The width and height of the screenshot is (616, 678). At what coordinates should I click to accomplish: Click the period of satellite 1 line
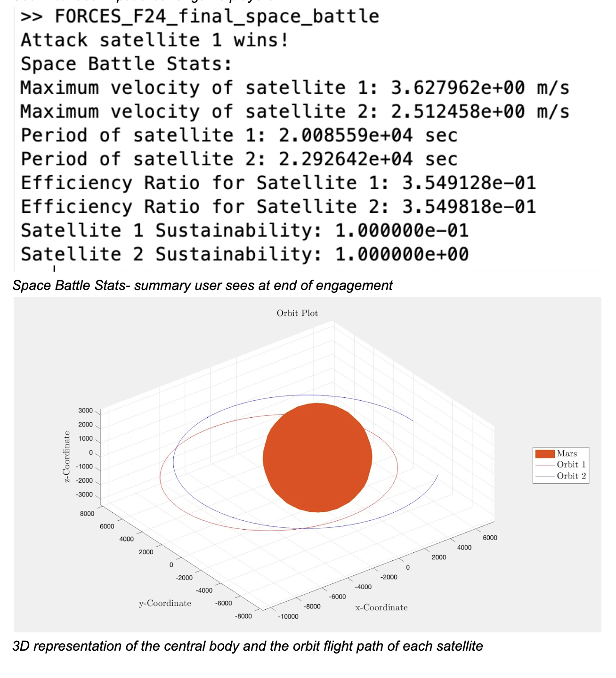[x=239, y=136]
